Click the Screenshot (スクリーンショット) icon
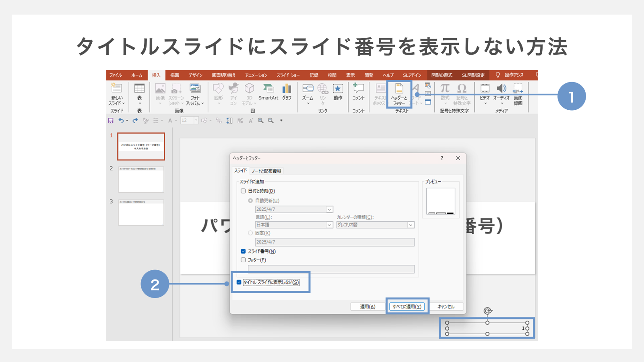 176,88
